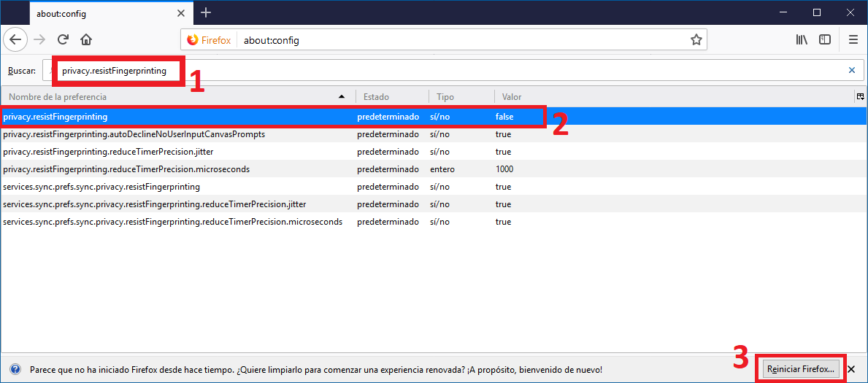This screenshot has width=868, height=383.
Task: Focus the Buscar search field
Action: click(453, 70)
